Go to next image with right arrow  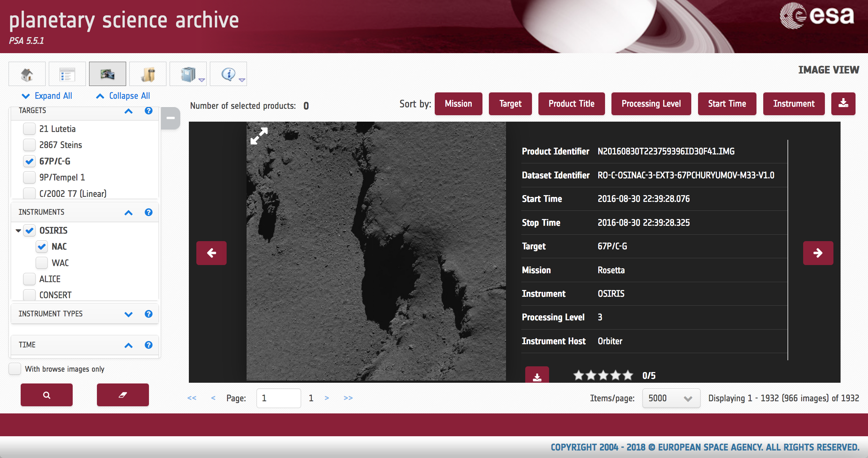pyautogui.click(x=818, y=253)
